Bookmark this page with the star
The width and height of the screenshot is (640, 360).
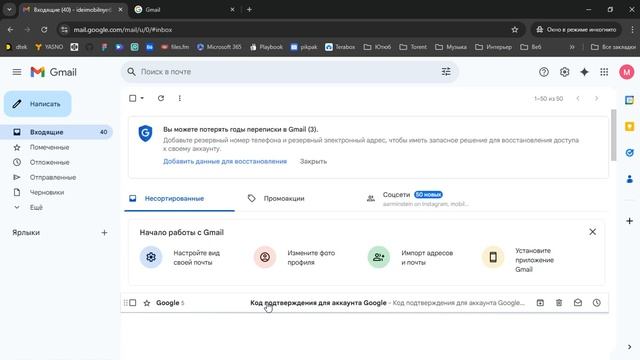(515, 29)
